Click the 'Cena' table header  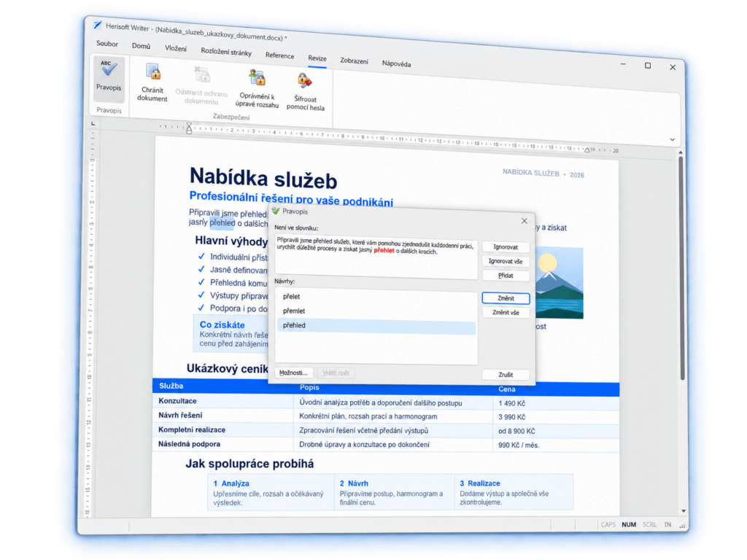[x=507, y=389]
